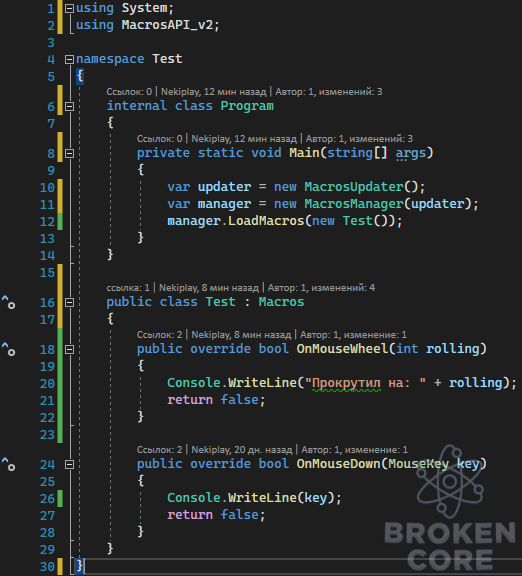Open 'Nekiplay, 8 мин назад' above Test class
This screenshot has width=522, height=576.
[209, 288]
